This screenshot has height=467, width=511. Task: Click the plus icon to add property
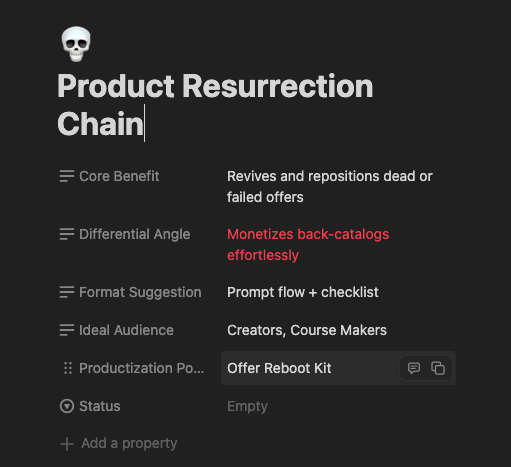point(67,444)
